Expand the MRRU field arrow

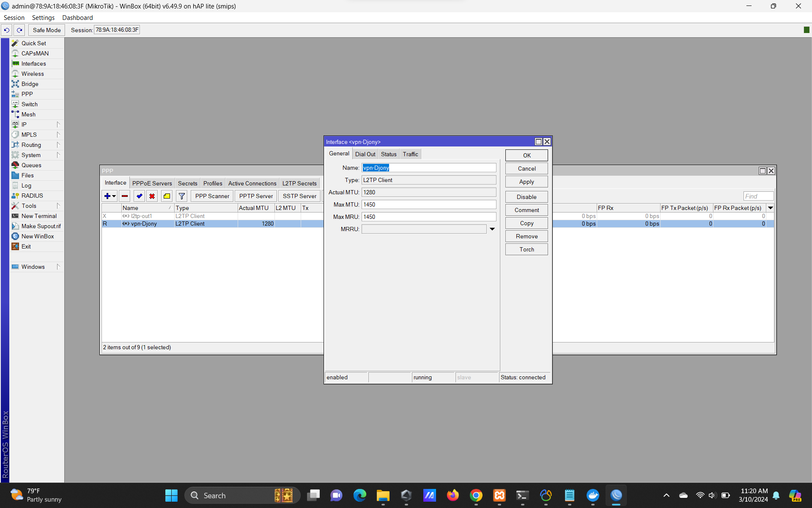click(x=492, y=229)
